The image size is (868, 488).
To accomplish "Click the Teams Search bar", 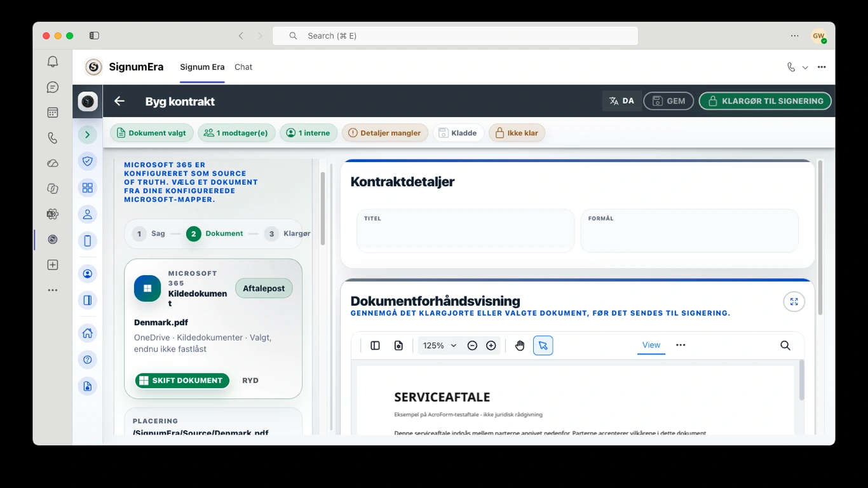I will [x=456, y=36].
